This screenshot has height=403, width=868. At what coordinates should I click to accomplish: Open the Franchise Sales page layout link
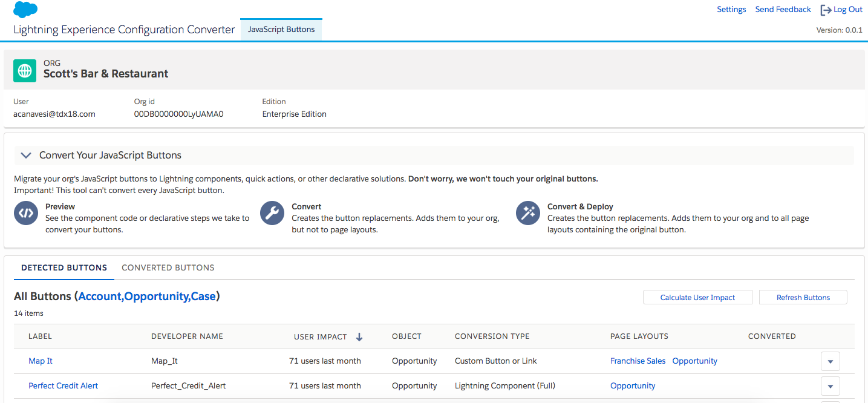(638, 361)
